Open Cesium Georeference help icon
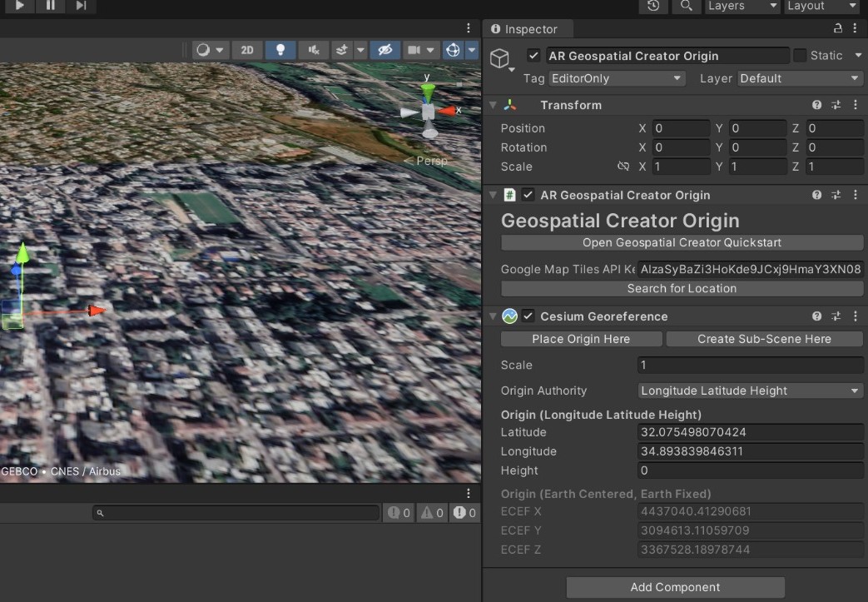The width and height of the screenshot is (868, 602). [816, 316]
